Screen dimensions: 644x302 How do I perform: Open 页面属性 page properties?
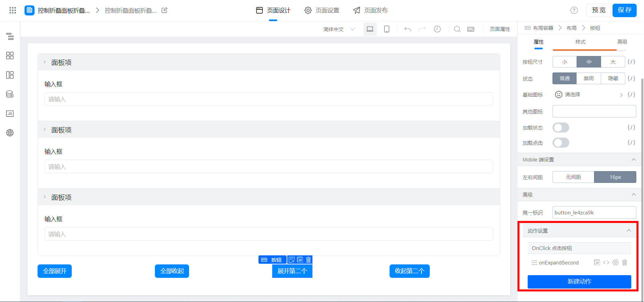(500, 29)
